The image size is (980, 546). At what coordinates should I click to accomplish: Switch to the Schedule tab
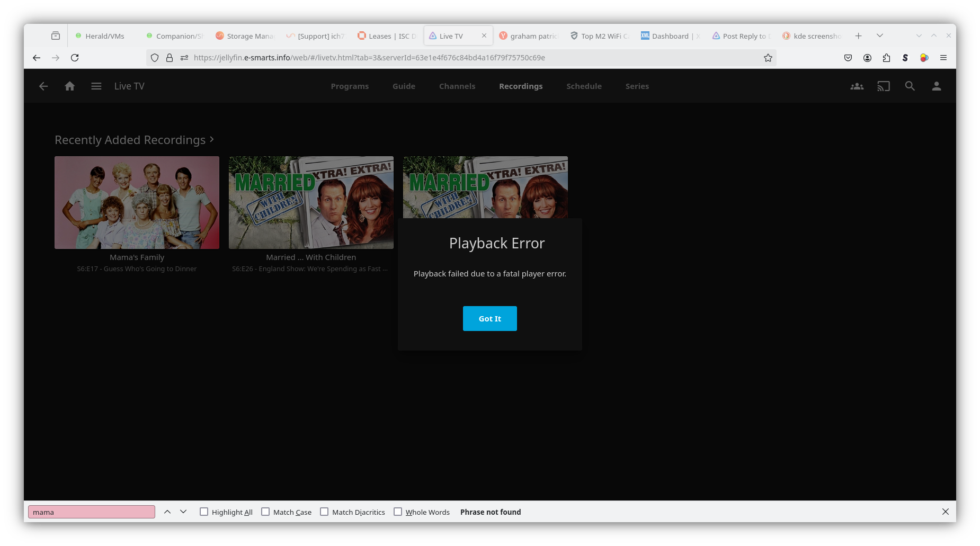point(584,86)
